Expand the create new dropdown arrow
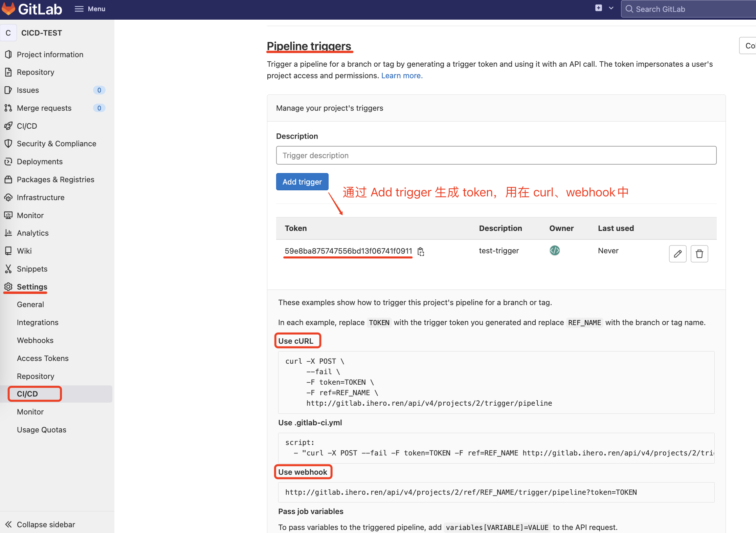756x533 pixels. click(611, 8)
